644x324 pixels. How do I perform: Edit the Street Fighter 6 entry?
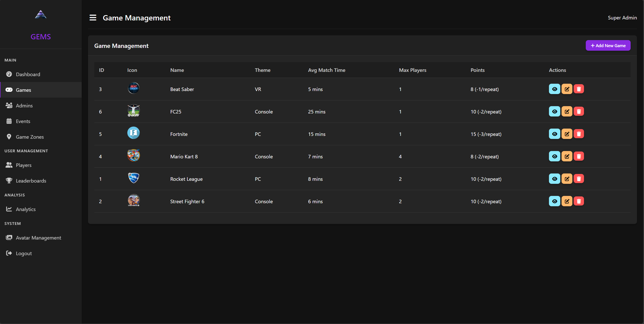tap(567, 201)
